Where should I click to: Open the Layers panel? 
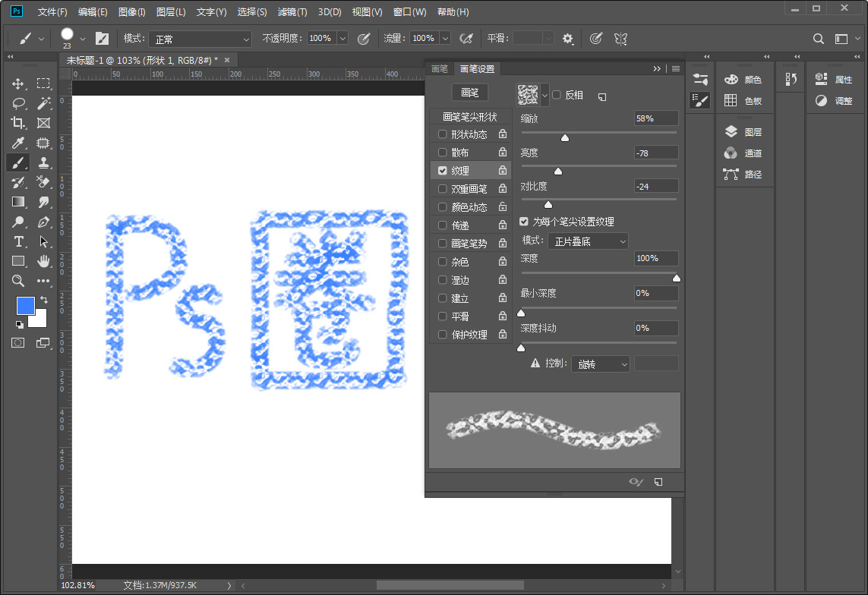click(743, 132)
